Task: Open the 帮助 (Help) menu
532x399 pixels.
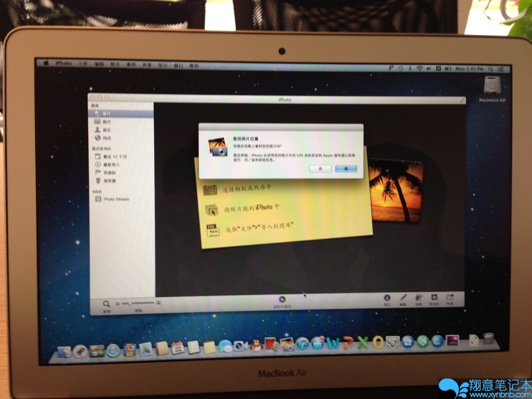Action: coord(194,66)
